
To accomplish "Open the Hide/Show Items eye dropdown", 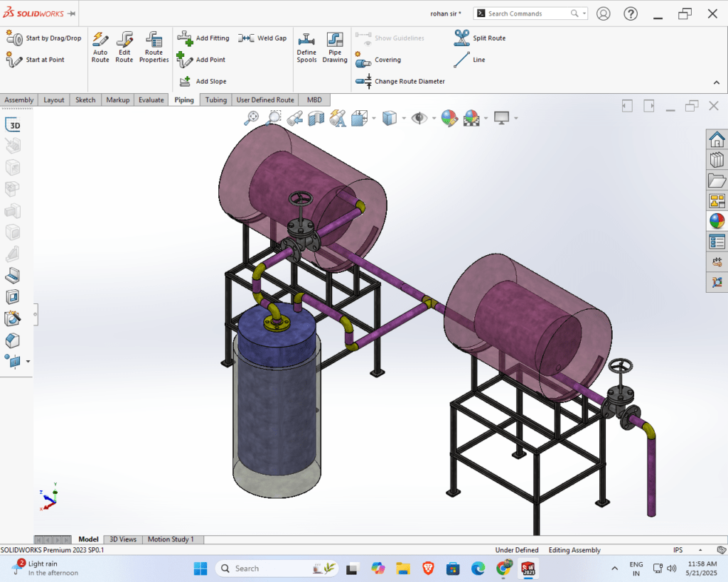I will coord(433,118).
